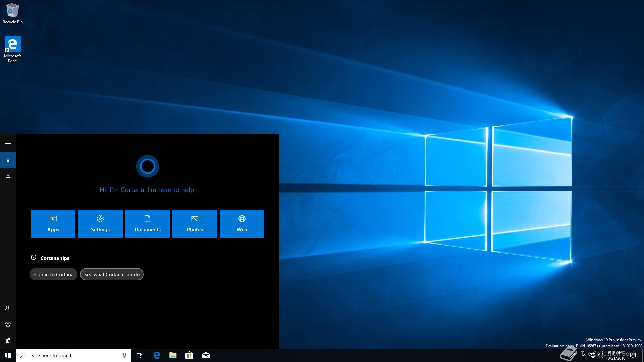The height and width of the screenshot is (362, 644).
Task: Click the Cortana tips info icon
Action: tap(34, 257)
